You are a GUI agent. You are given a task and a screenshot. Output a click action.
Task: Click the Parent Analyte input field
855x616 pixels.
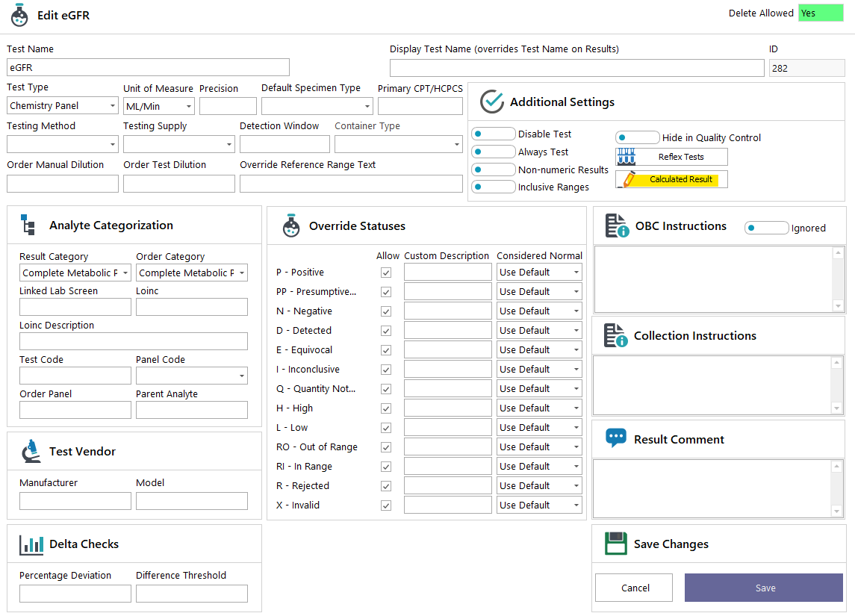[x=192, y=410]
